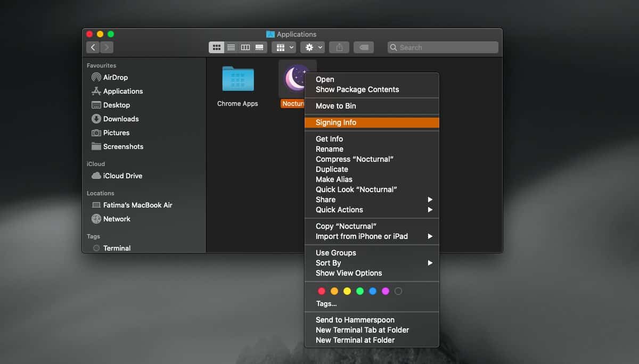Click the Desktop sidebar icon
639x364 pixels.
(96, 105)
